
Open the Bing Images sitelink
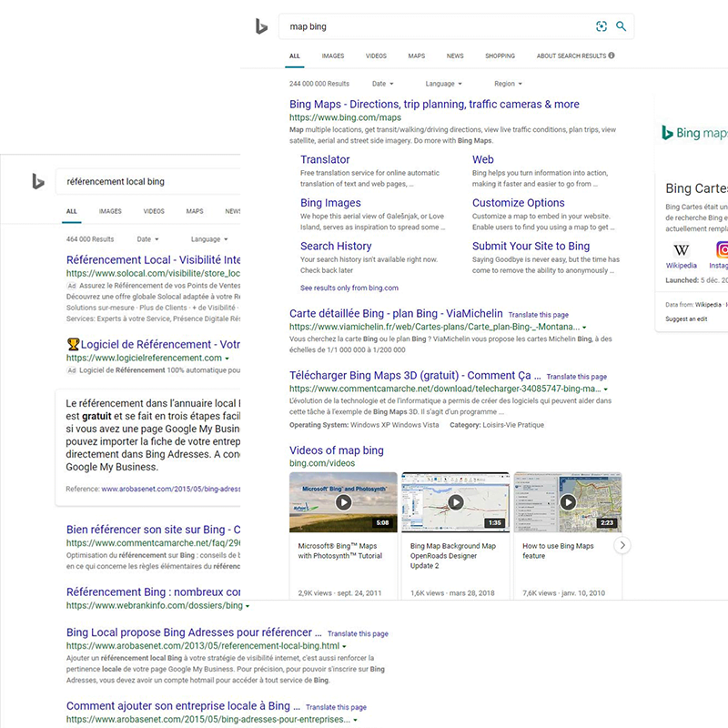[330, 203]
